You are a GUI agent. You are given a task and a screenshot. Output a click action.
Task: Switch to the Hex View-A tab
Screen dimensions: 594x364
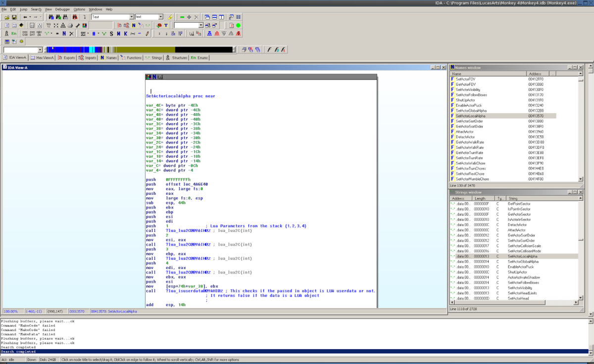tap(42, 58)
